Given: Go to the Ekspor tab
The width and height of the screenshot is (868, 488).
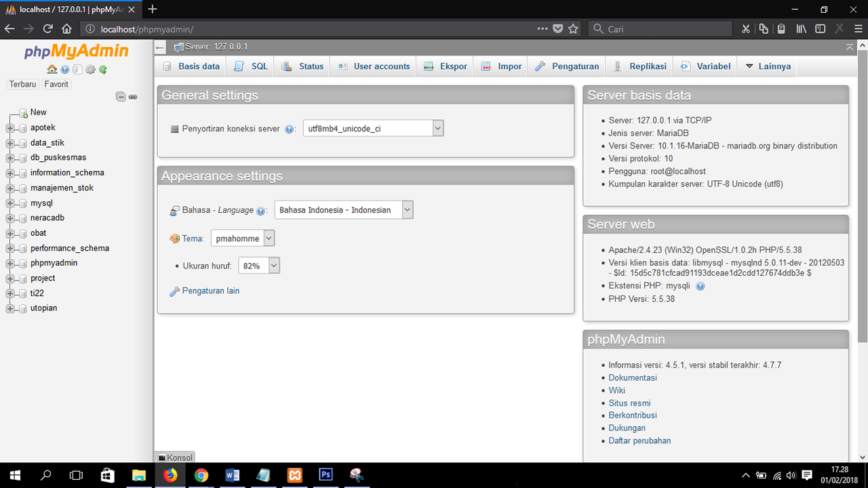Looking at the screenshot, I should [446, 66].
